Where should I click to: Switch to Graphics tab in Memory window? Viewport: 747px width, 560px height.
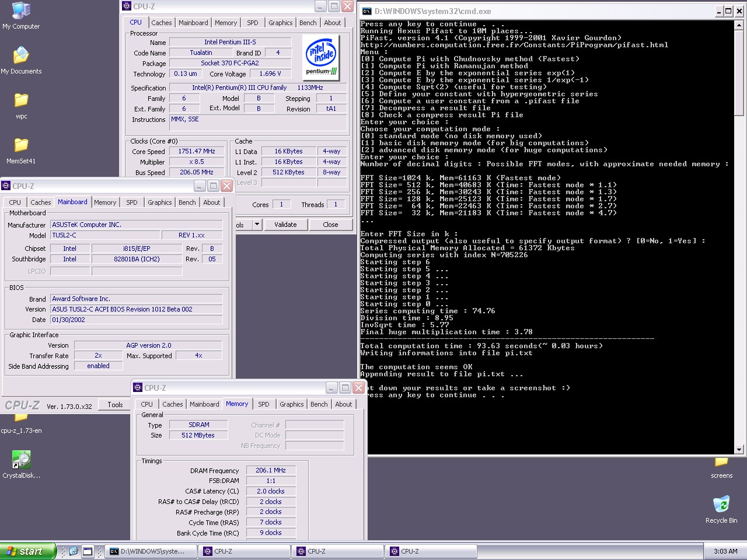tap(292, 404)
